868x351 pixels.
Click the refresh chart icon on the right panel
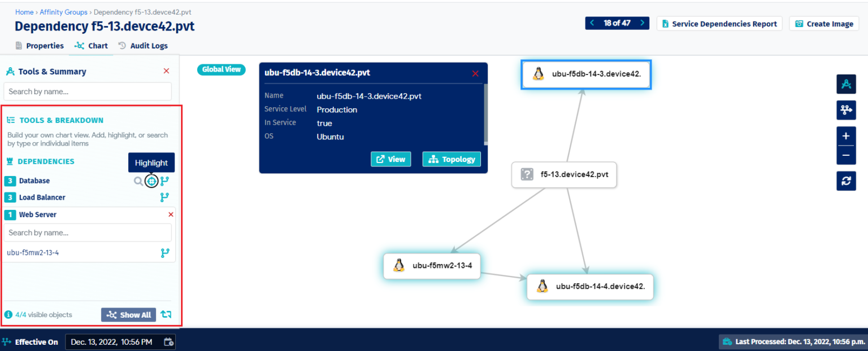846,181
